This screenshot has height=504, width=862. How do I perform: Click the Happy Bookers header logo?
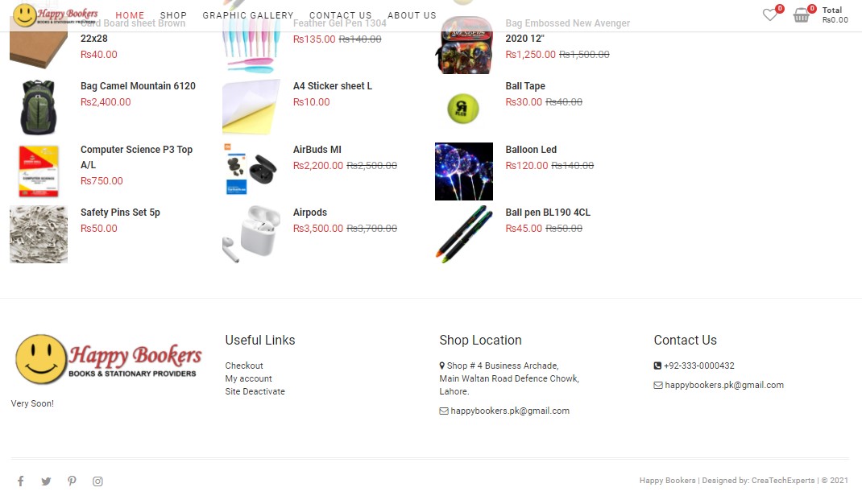(55, 15)
